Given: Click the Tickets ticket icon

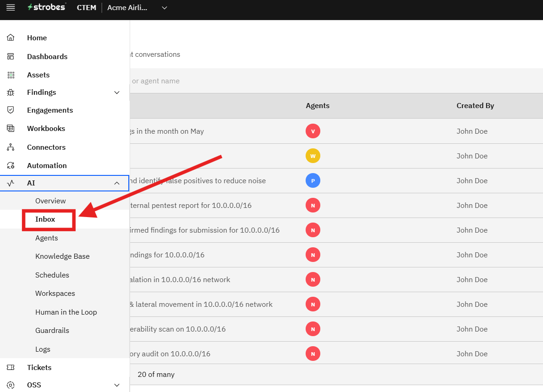Looking at the screenshot, I should [x=11, y=367].
